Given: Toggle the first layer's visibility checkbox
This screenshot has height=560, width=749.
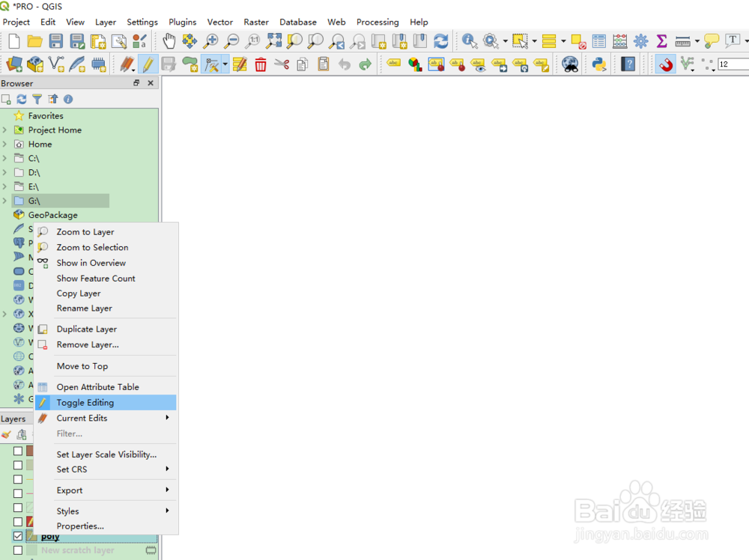Looking at the screenshot, I should coord(18,451).
